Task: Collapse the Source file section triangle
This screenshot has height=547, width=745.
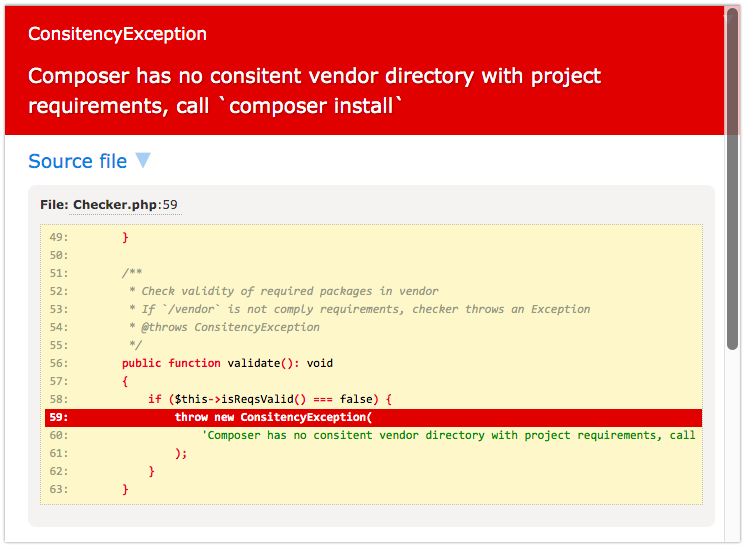Action: coord(143,160)
